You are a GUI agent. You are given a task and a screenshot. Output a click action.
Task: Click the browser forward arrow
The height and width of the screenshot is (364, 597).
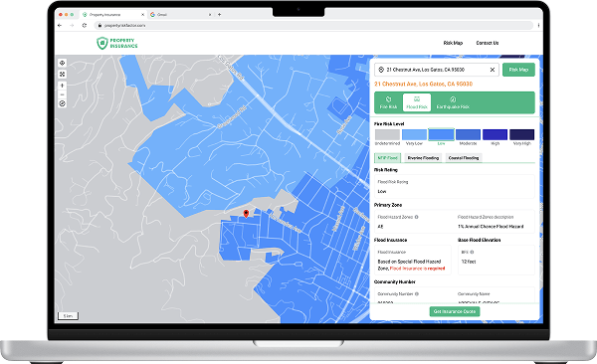click(72, 25)
